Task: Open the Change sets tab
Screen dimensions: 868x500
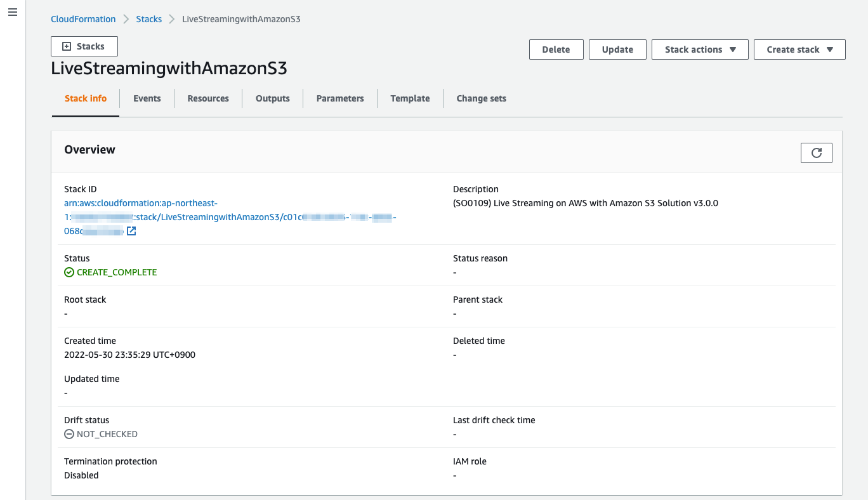Action: 481,98
